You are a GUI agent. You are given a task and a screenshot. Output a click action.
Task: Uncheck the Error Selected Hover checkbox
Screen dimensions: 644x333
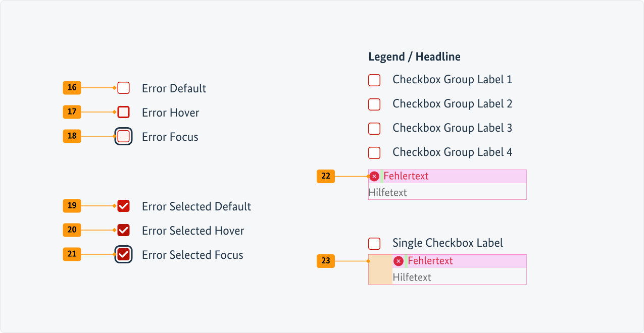pyautogui.click(x=124, y=230)
